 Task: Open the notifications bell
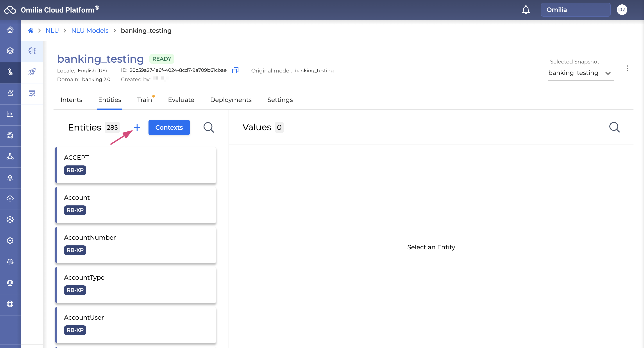[526, 10]
